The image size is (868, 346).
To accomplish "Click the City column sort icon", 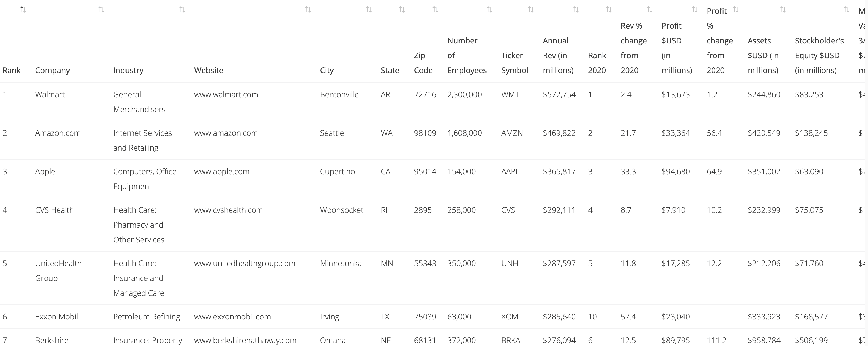I will (369, 9).
